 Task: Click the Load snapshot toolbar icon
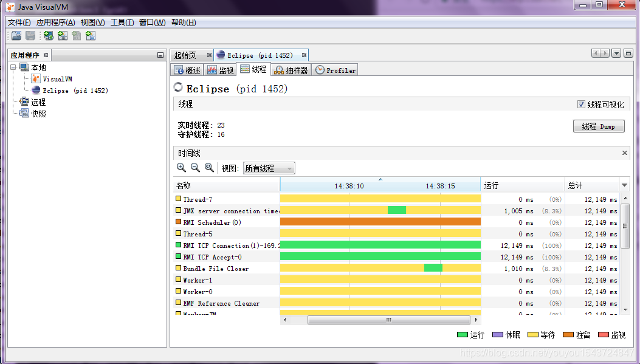[16, 36]
